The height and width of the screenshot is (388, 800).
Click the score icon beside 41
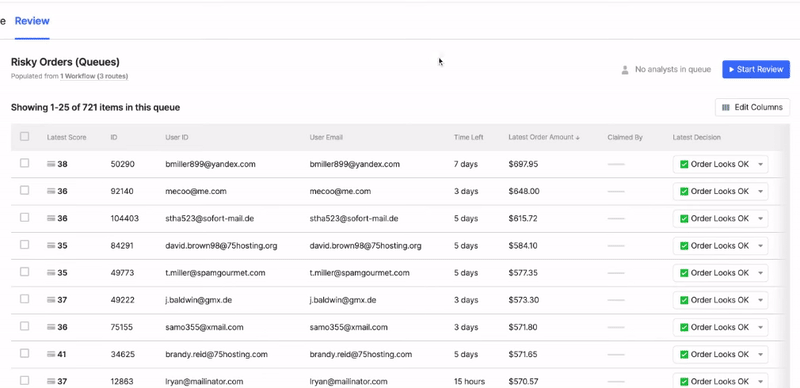point(51,354)
